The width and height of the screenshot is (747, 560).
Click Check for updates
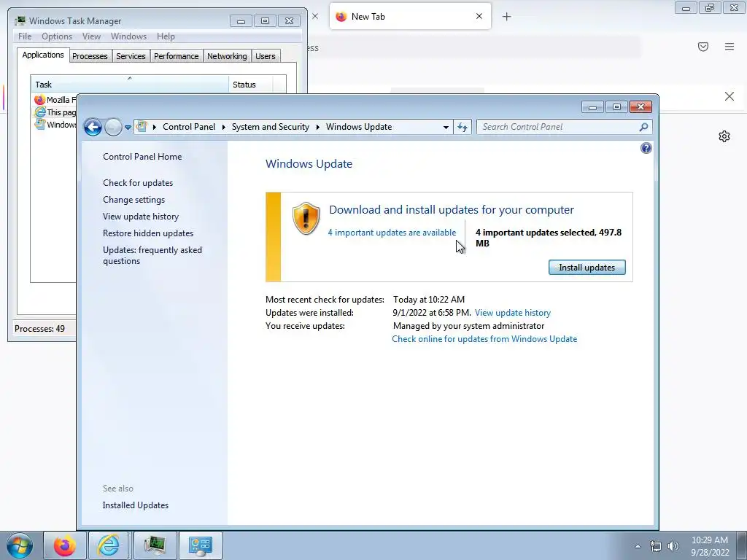click(138, 183)
